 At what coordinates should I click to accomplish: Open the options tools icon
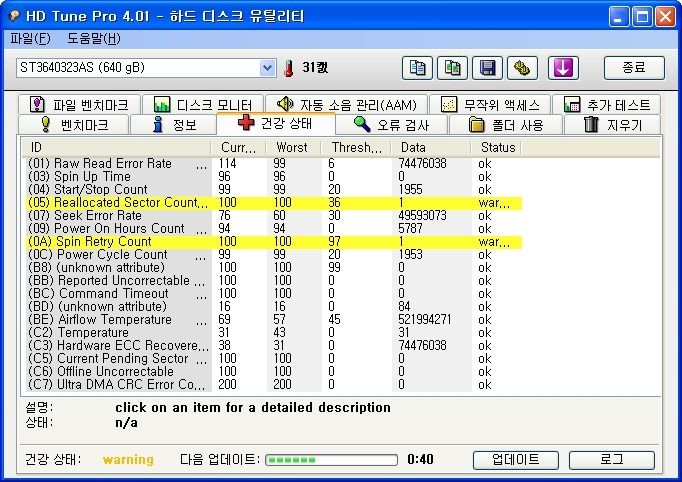(522, 68)
